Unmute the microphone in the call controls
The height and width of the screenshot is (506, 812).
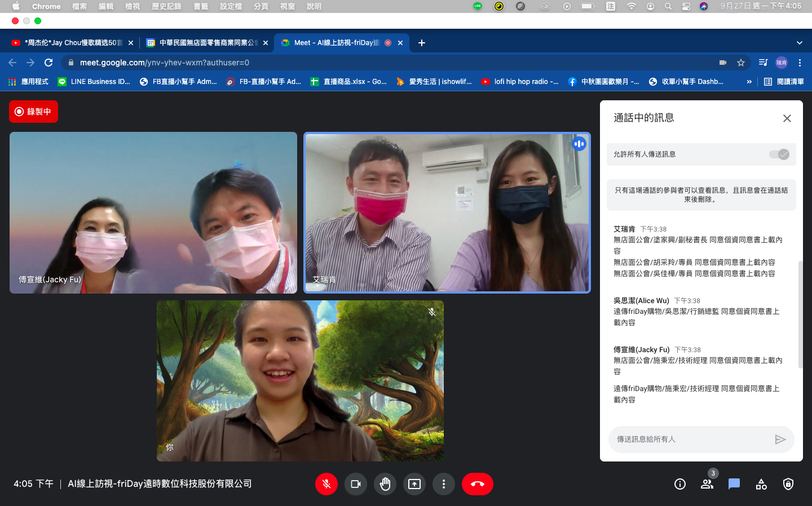pos(326,484)
